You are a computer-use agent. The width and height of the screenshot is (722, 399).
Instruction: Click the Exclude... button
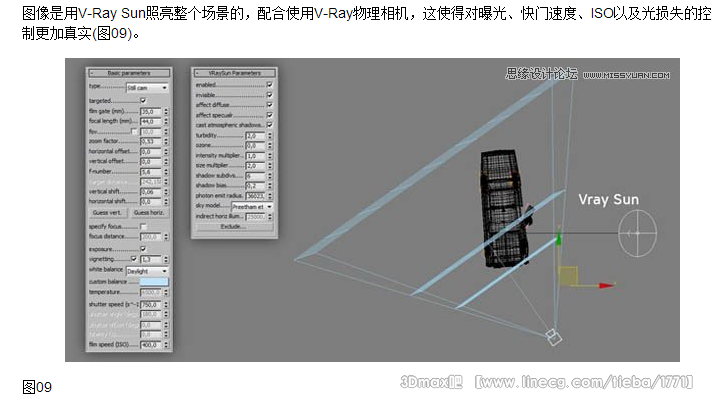click(x=234, y=226)
